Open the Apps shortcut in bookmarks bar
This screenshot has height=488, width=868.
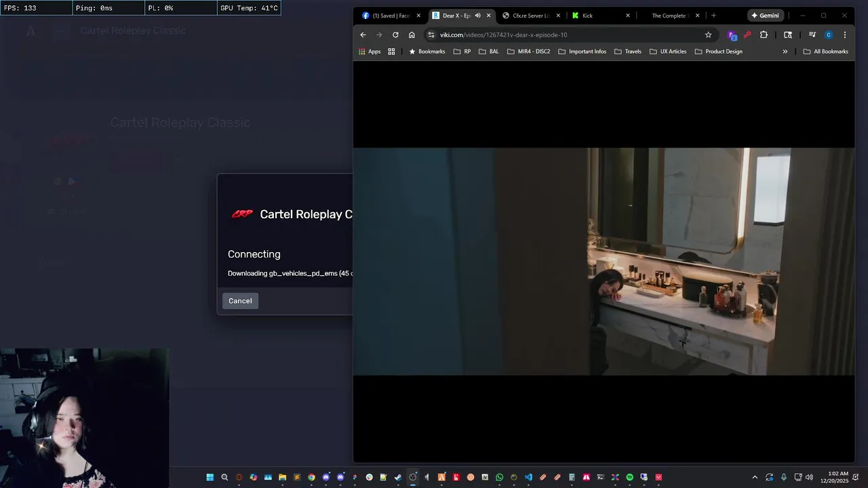click(x=370, y=52)
